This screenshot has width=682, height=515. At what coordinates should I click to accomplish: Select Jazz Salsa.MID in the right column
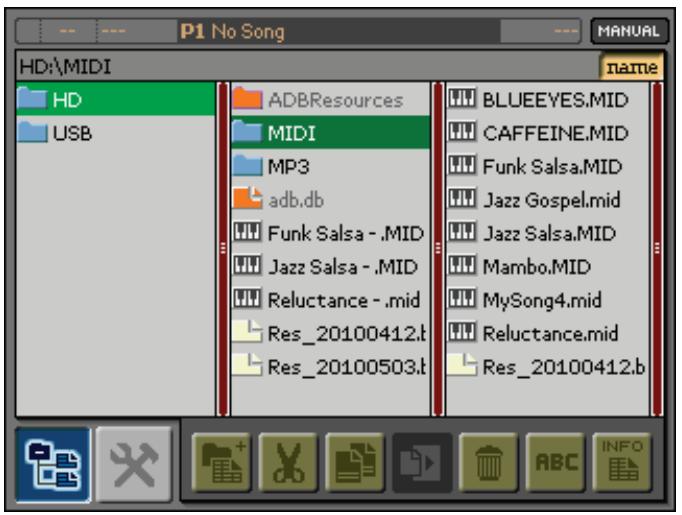[x=547, y=233]
